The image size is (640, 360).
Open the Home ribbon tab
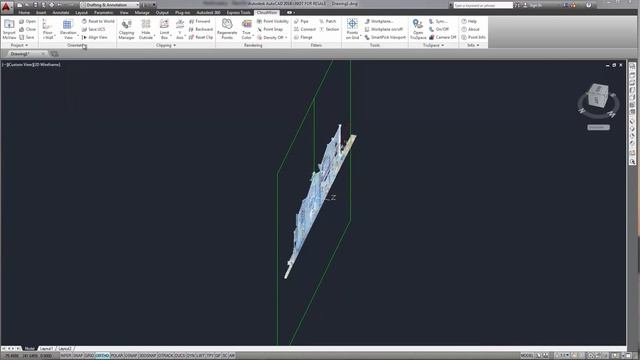coord(24,13)
